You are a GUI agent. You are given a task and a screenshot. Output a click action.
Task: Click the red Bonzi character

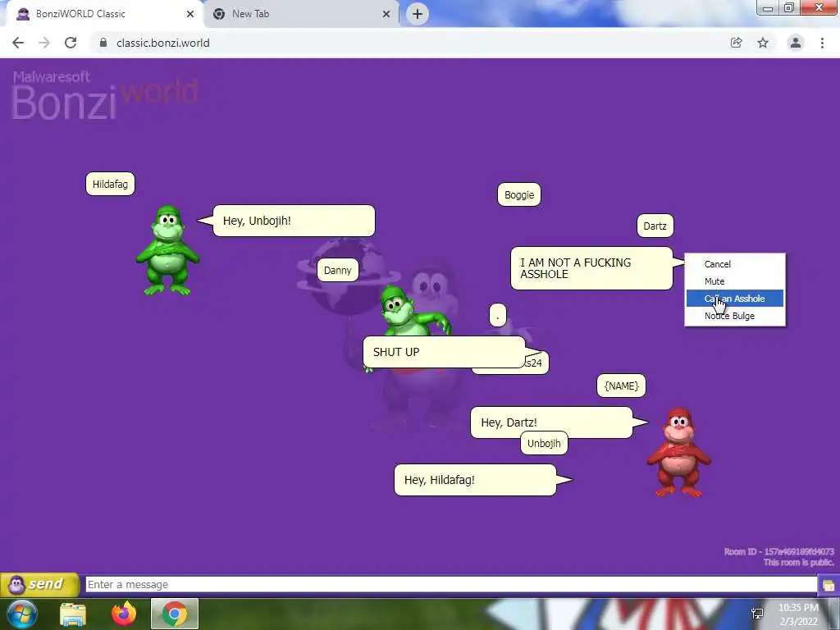pyautogui.click(x=678, y=452)
